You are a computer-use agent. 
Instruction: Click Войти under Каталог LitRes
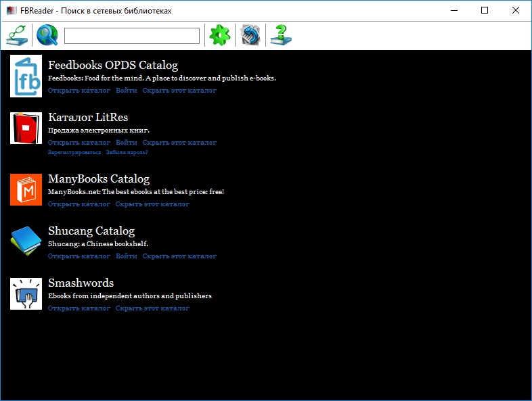[x=127, y=143]
